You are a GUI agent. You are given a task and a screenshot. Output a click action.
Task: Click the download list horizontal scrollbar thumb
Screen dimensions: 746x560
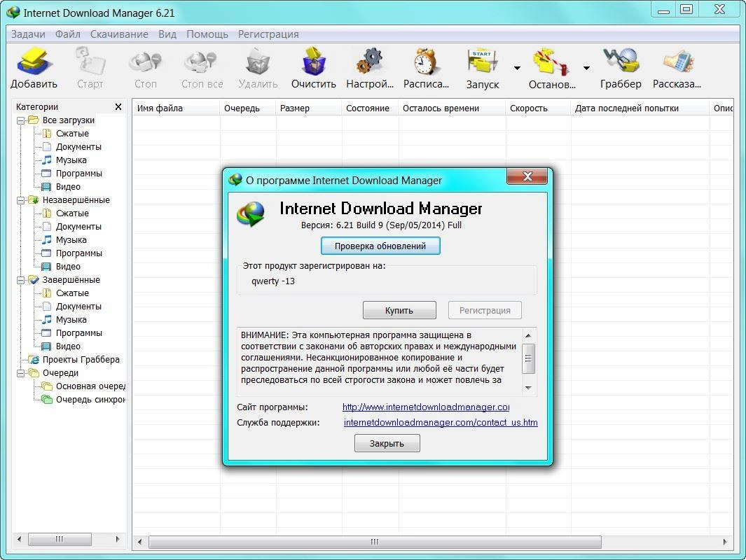pos(375,542)
